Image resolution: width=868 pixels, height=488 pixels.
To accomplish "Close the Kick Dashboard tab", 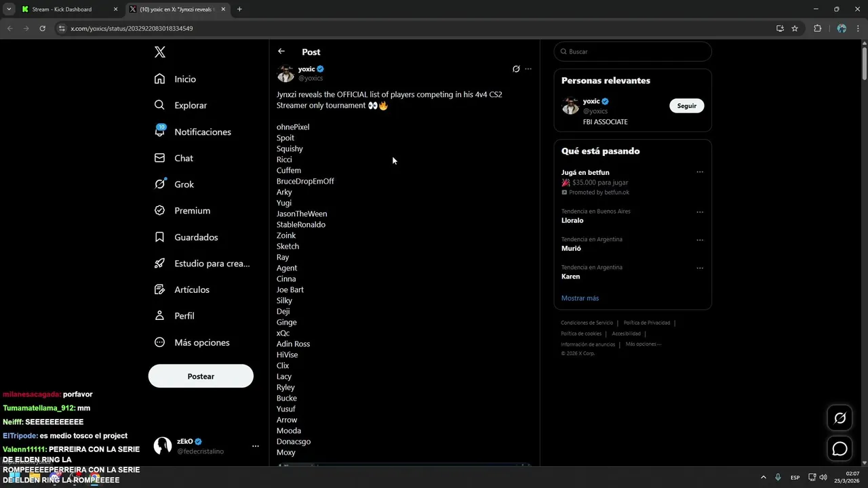I will (115, 9).
